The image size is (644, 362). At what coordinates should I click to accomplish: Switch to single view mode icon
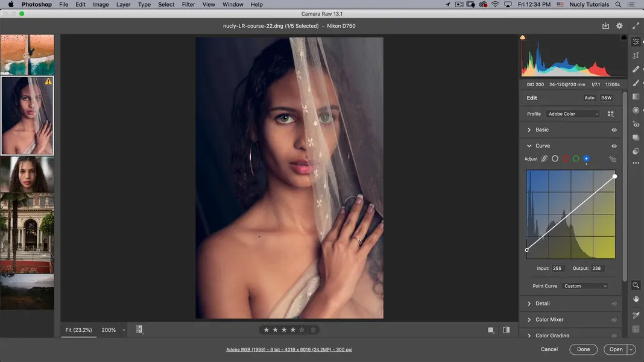pos(490,329)
